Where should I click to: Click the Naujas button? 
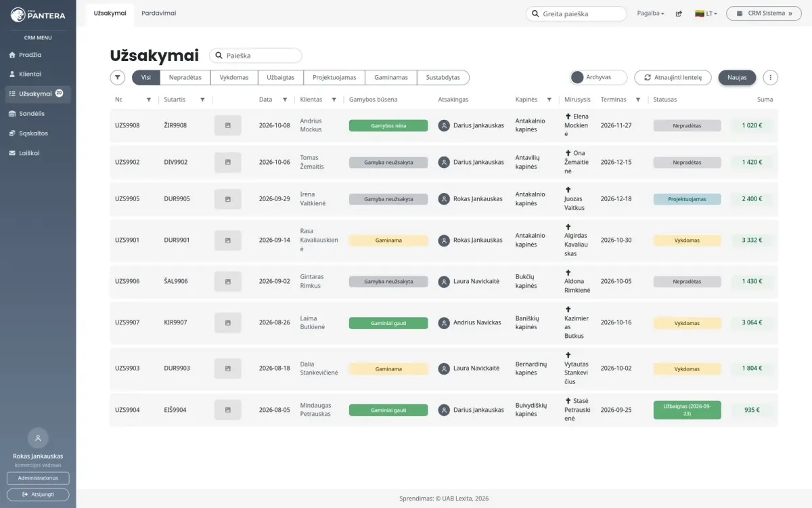click(x=737, y=78)
